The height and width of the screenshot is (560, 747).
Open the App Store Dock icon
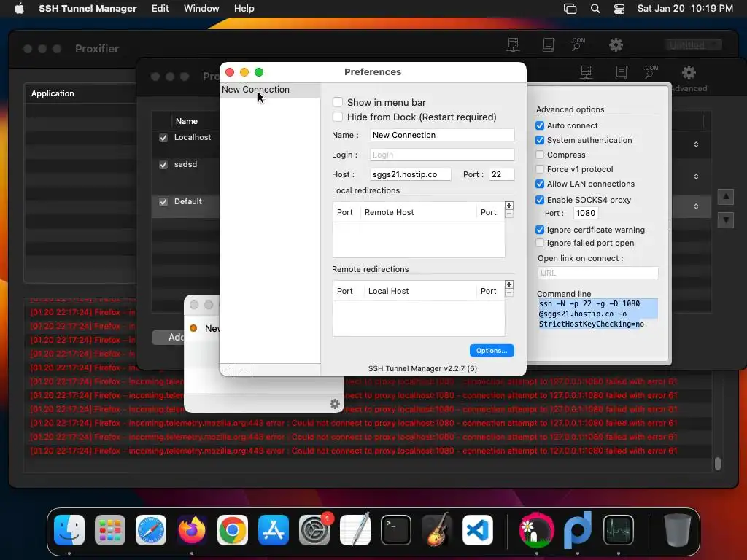click(x=274, y=530)
